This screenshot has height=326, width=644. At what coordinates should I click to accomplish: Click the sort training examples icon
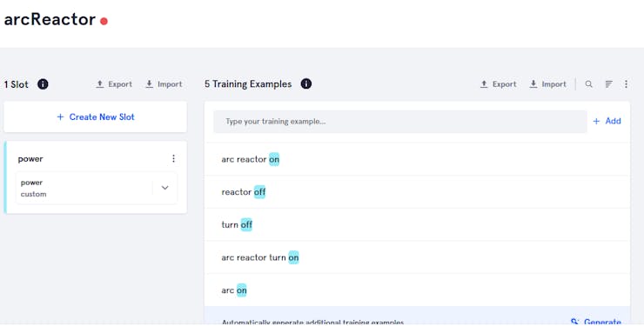(x=608, y=84)
